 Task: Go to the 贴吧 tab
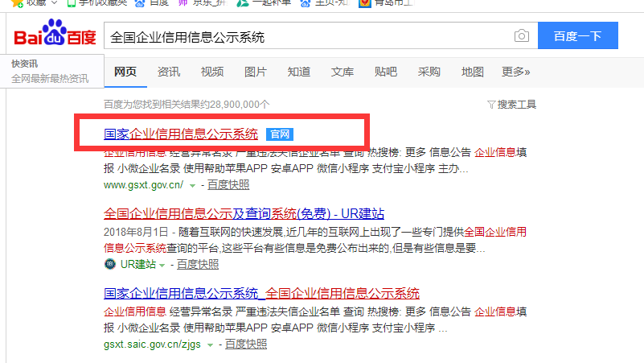pos(386,72)
